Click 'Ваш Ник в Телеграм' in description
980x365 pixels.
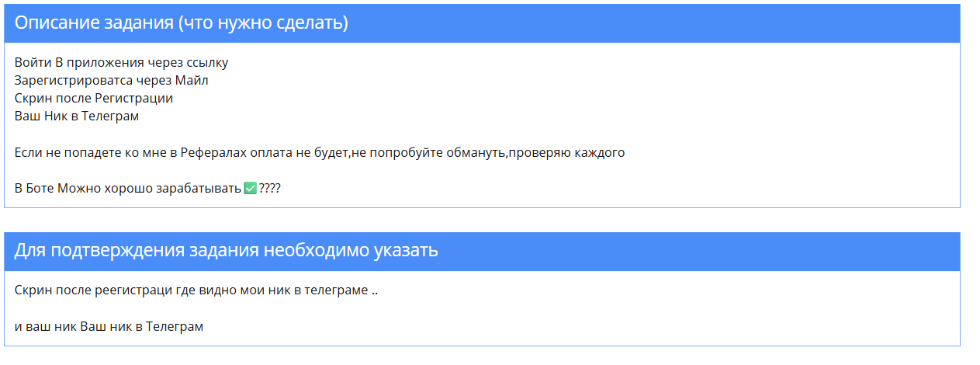pyautogui.click(x=77, y=116)
